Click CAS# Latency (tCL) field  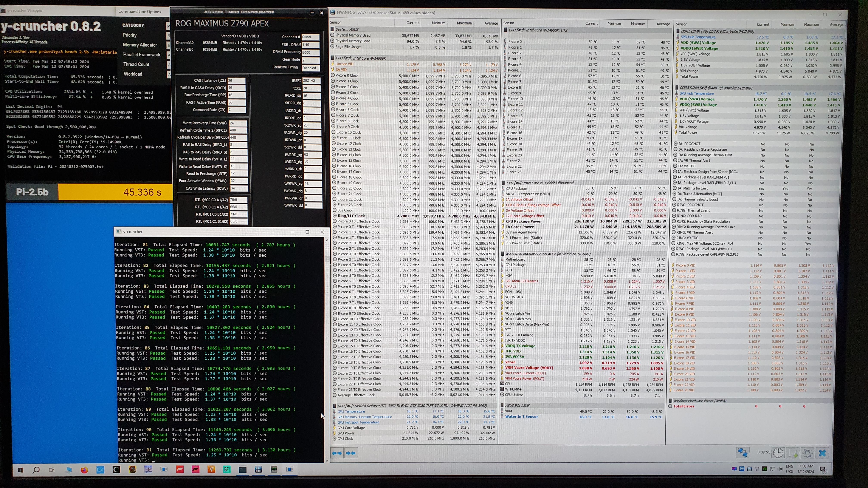(237, 81)
